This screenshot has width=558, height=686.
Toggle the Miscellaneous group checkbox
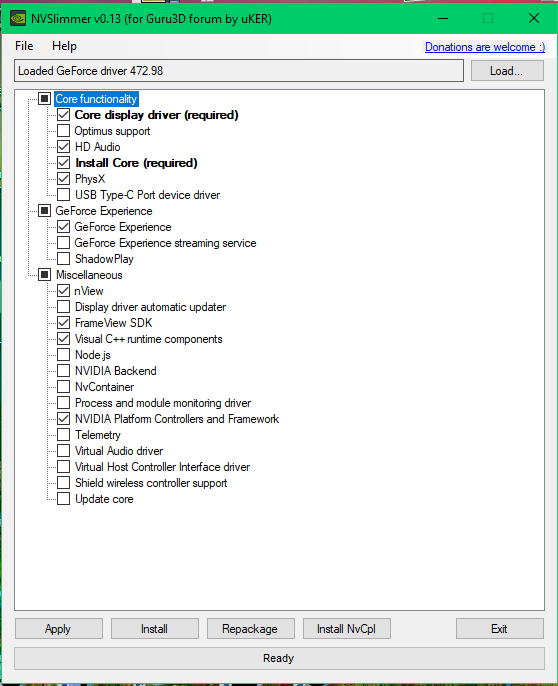[x=44, y=275]
